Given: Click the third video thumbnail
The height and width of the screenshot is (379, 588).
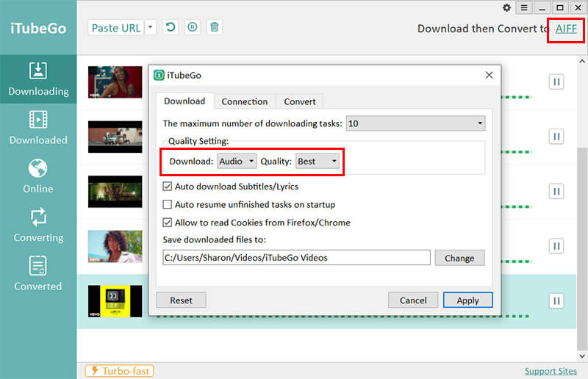Looking at the screenshot, I should [115, 192].
